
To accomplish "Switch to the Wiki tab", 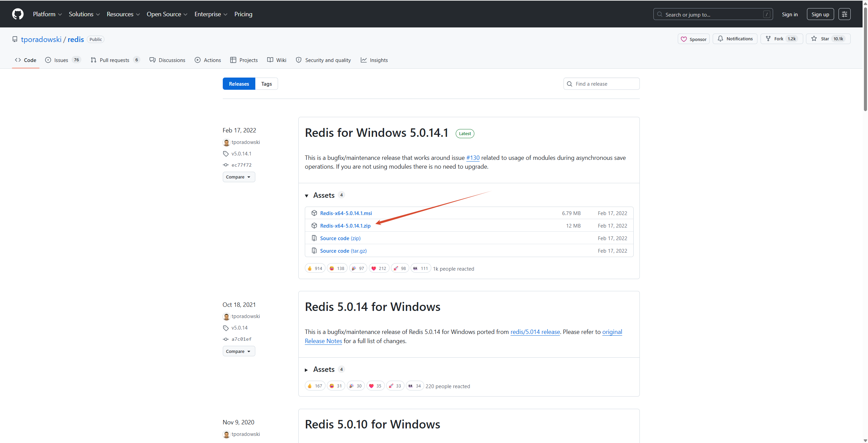I will coord(277,60).
